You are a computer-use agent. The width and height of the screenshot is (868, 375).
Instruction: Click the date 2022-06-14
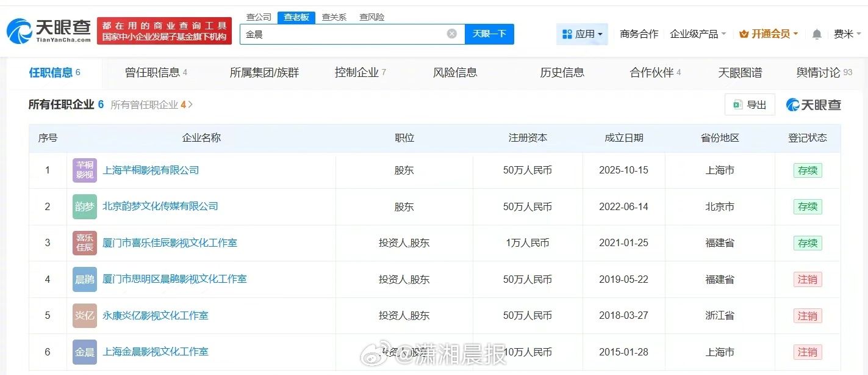click(623, 206)
